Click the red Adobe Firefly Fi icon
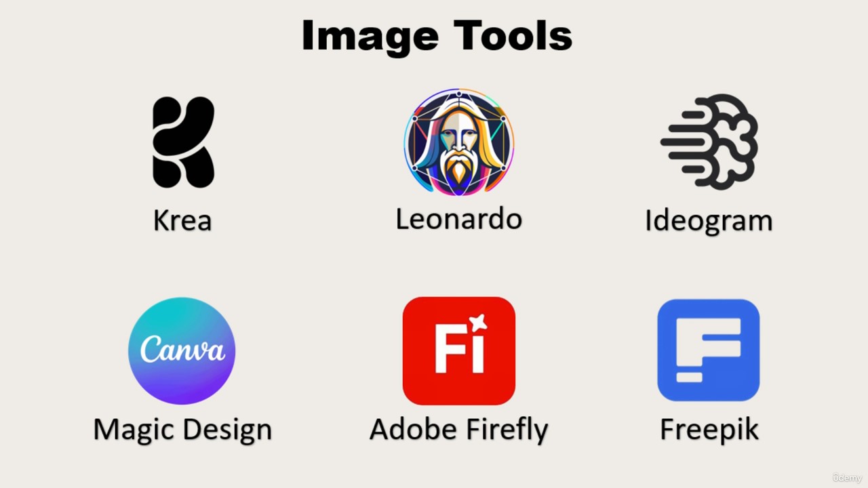 point(459,350)
